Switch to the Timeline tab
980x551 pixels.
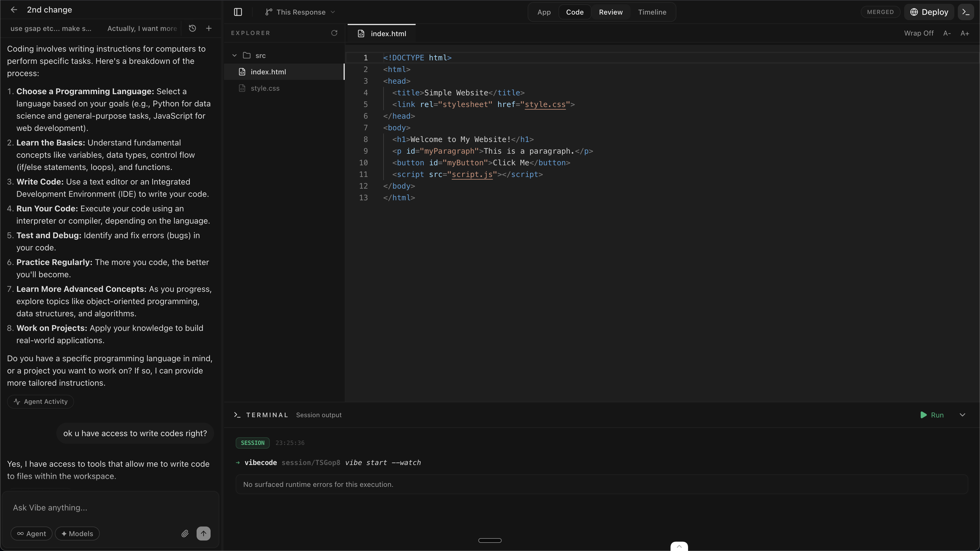(x=652, y=12)
